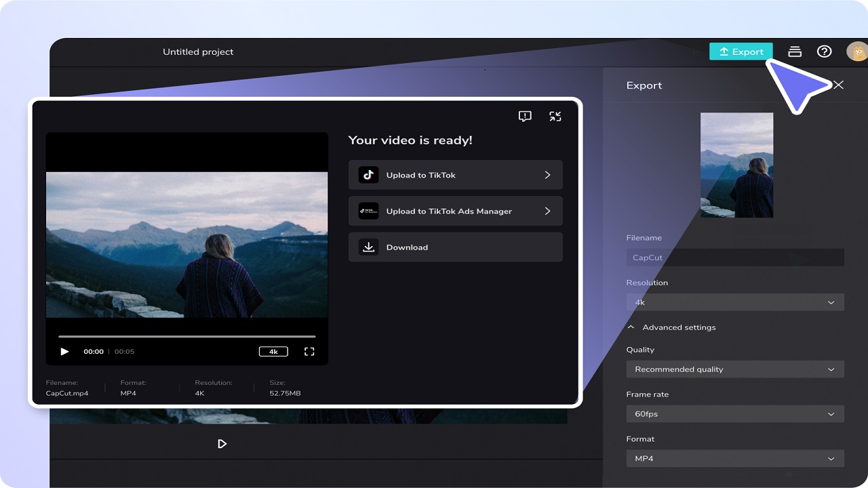This screenshot has height=488, width=868.
Task: Open the TikTok upload icon in the dialog
Action: pyautogui.click(x=368, y=175)
